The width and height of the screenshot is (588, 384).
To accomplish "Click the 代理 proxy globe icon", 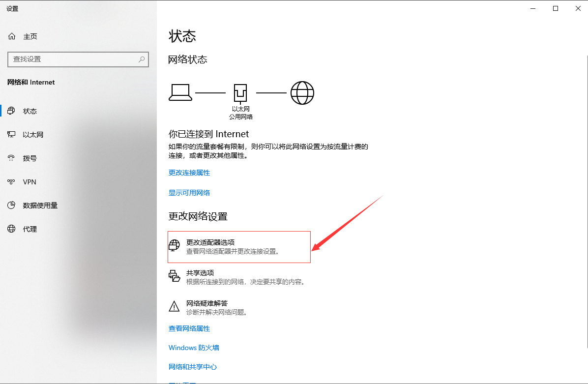I will [12, 229].
